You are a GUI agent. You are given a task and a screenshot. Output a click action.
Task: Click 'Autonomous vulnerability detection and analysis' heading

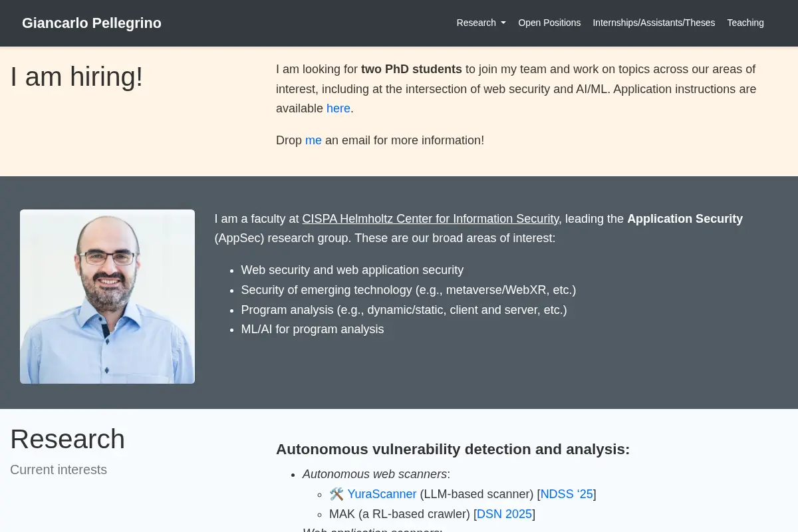[x=453, y=450]
